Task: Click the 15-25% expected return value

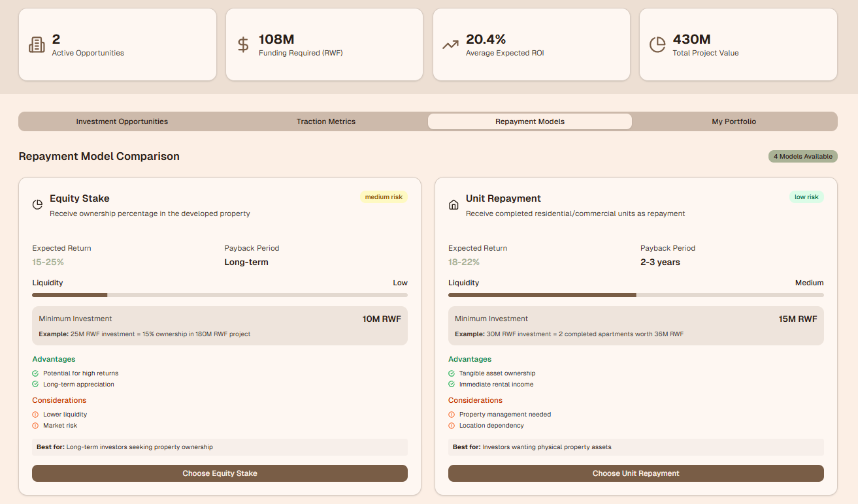Action: pos(48,262)
